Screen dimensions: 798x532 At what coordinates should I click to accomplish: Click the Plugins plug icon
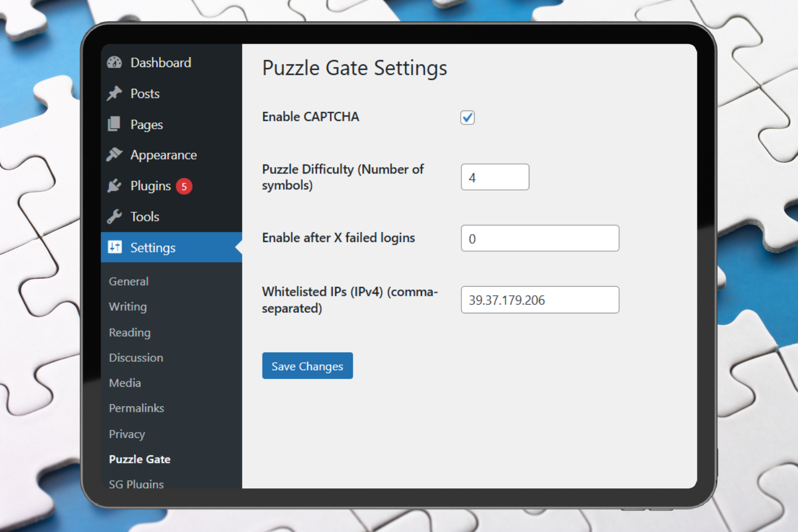click(x=114, y=186)
